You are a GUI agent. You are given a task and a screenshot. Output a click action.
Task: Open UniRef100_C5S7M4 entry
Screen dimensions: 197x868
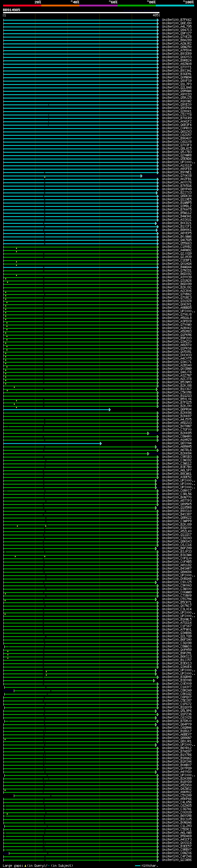pyautogui.click(x=177, y=599)
